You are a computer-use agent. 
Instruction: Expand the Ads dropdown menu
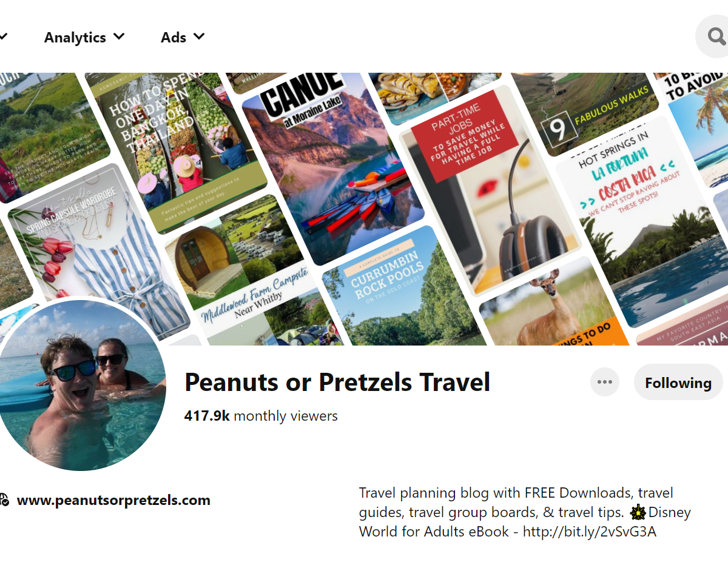click(x=183, y=38)
